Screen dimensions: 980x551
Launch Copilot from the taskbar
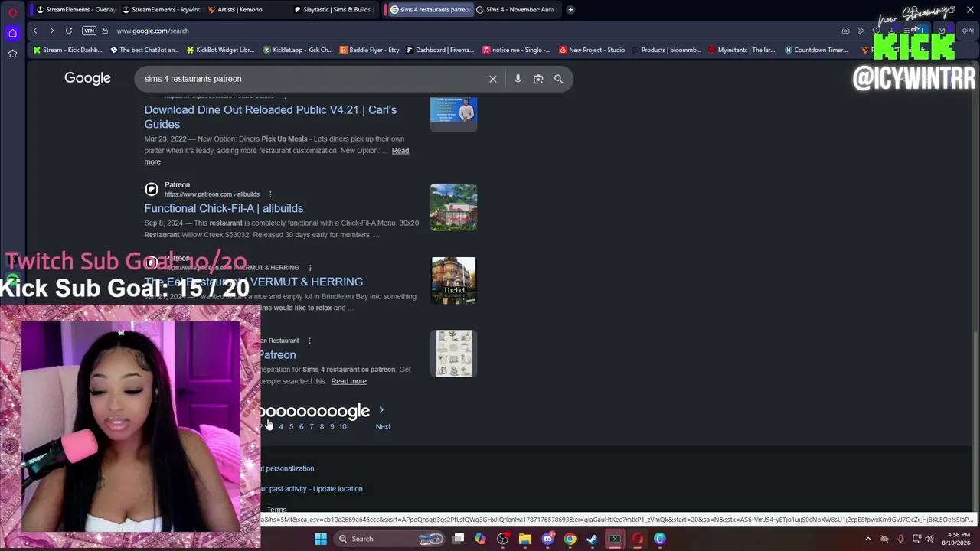480,539
